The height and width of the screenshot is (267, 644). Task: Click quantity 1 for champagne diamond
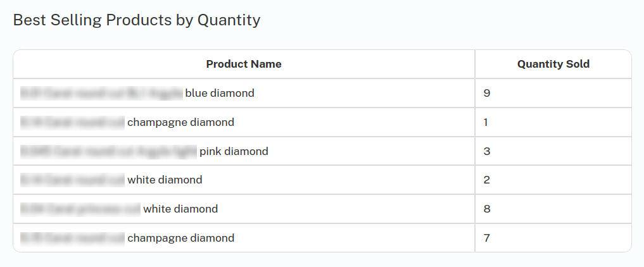[x=486, y=123]
